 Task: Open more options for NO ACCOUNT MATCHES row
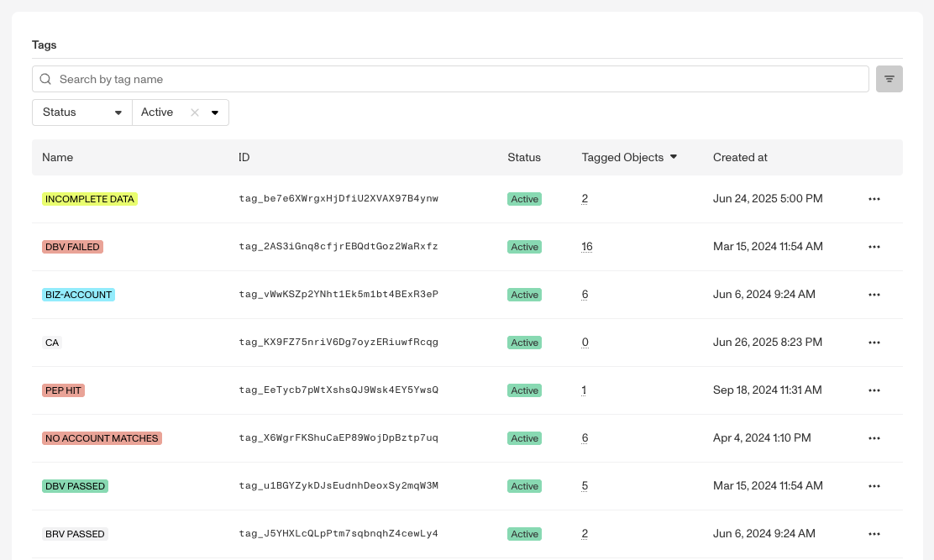click(x=874, y=438)
